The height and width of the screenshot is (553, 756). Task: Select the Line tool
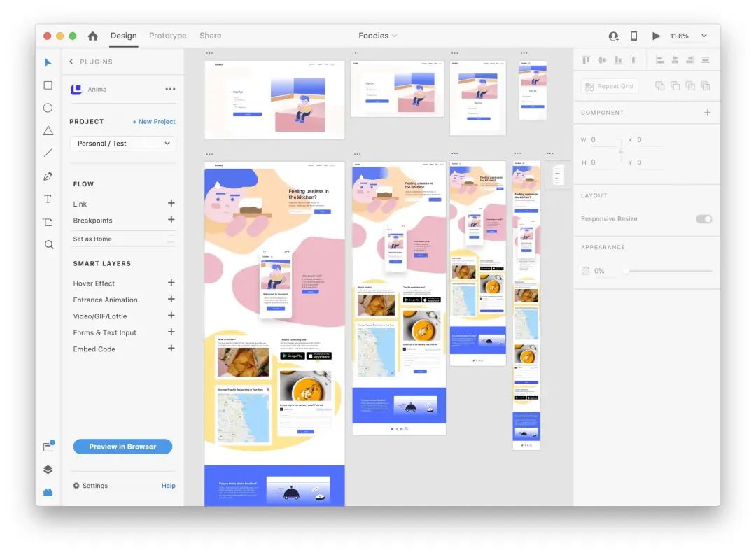point(48,153)
